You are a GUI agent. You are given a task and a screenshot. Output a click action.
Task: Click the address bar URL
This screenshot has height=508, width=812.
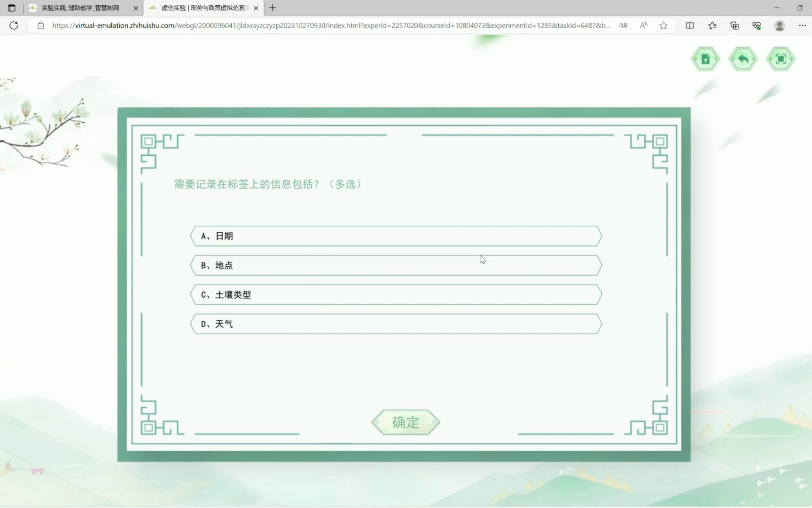tap(331, 25)
